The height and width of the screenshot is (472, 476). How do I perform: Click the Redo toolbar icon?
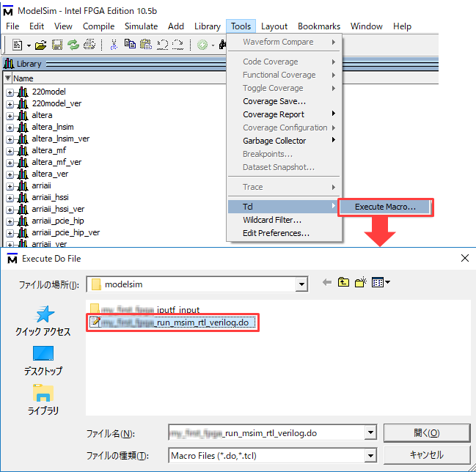(x=177, y=45)
